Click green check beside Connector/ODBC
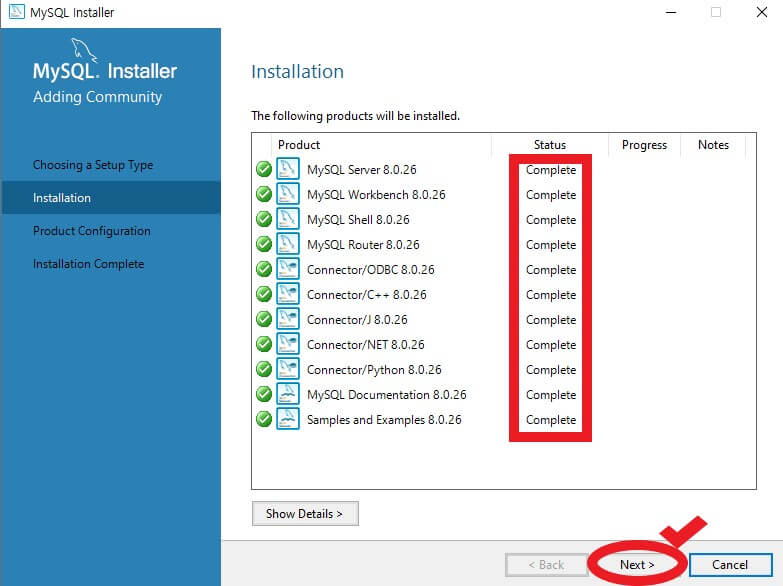This screenshot has width=783, height=586. pos(264,269)
